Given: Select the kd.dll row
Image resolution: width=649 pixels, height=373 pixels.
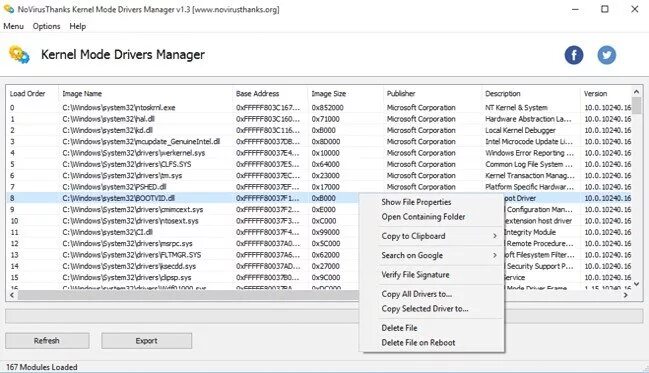Looking at the screenshot, I should tap(319, 130).
